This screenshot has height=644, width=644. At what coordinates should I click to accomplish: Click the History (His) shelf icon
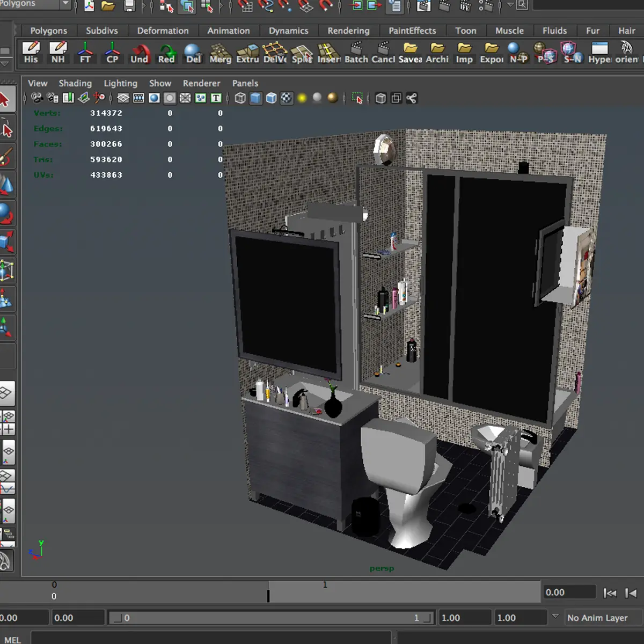tap(31, 53)
